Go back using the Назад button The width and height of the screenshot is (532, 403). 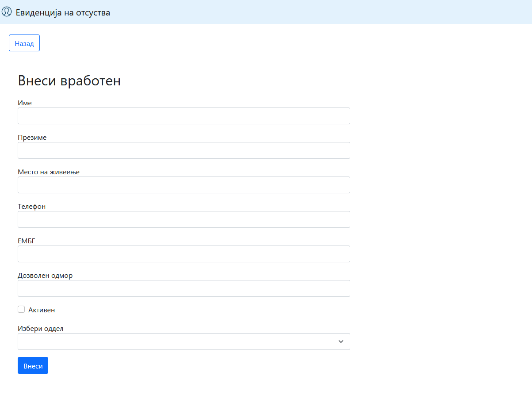coord(24,43)
